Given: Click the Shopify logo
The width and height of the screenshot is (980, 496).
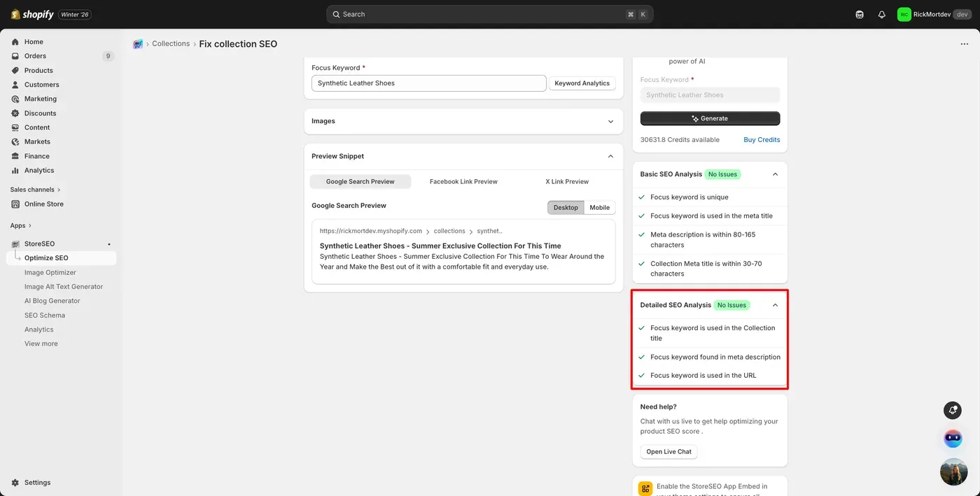Looking at the screenshot, I should tap(32, 14).
